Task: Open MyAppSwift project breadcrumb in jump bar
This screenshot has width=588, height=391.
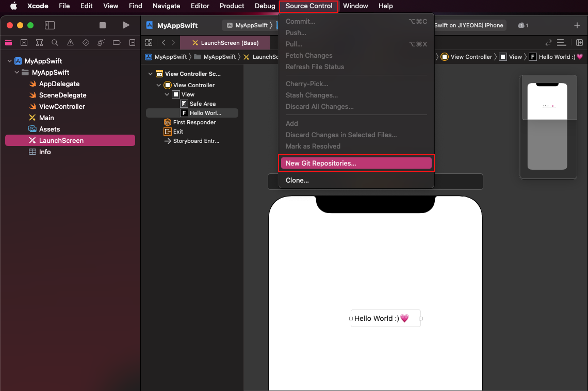Action: pos(166,57)
